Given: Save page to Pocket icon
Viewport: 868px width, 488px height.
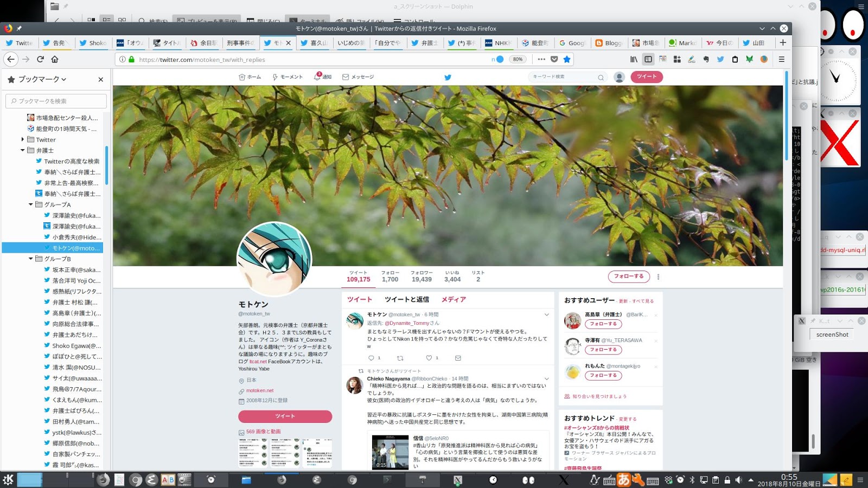Looking at the screenshot, I should point(554,59).
